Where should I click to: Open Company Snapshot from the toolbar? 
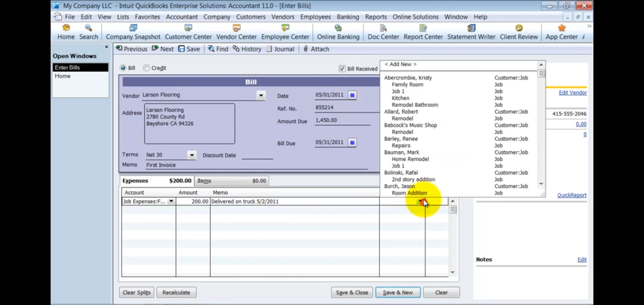pyautogui.click(x=133, y=32)
